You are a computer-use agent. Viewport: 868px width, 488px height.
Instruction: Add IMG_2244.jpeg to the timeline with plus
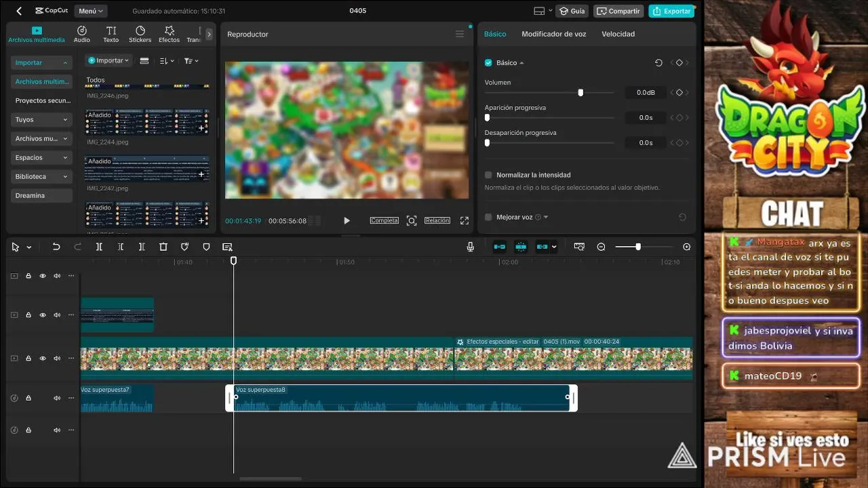201,128
